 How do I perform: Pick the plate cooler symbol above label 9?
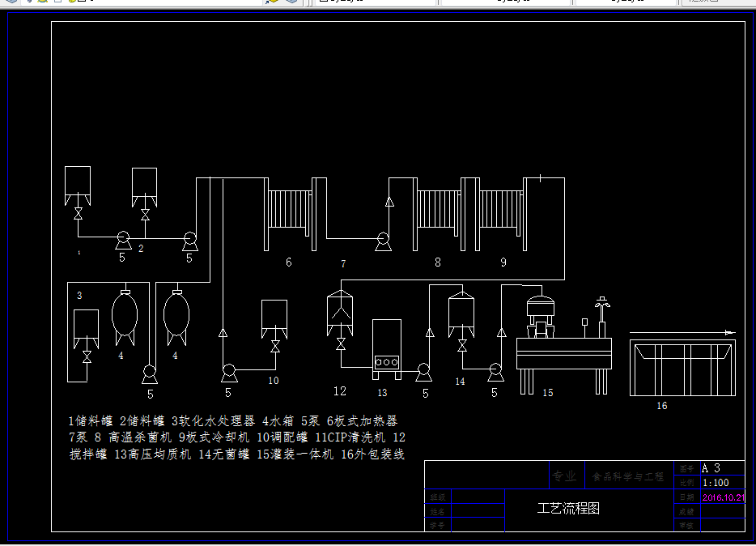point(501,214)
